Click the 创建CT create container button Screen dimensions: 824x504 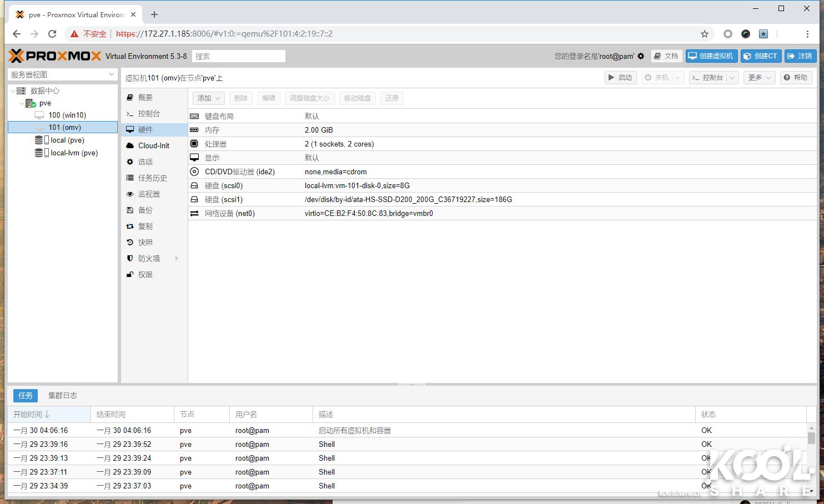pos(761,56)
